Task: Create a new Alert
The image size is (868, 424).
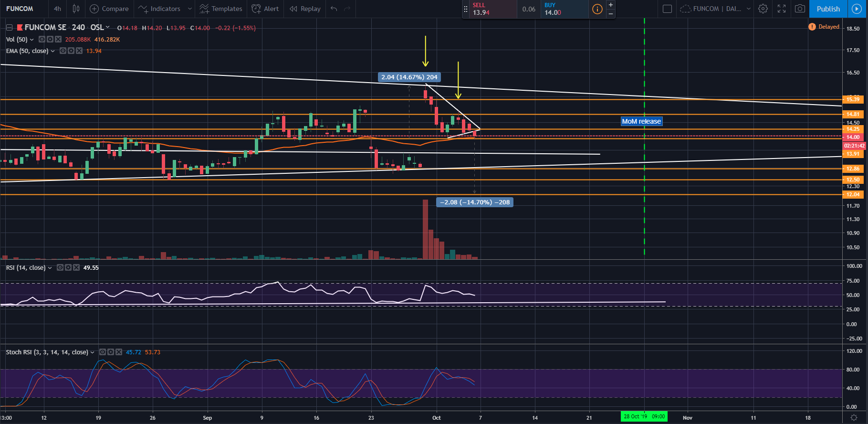Action: [265, 9]
